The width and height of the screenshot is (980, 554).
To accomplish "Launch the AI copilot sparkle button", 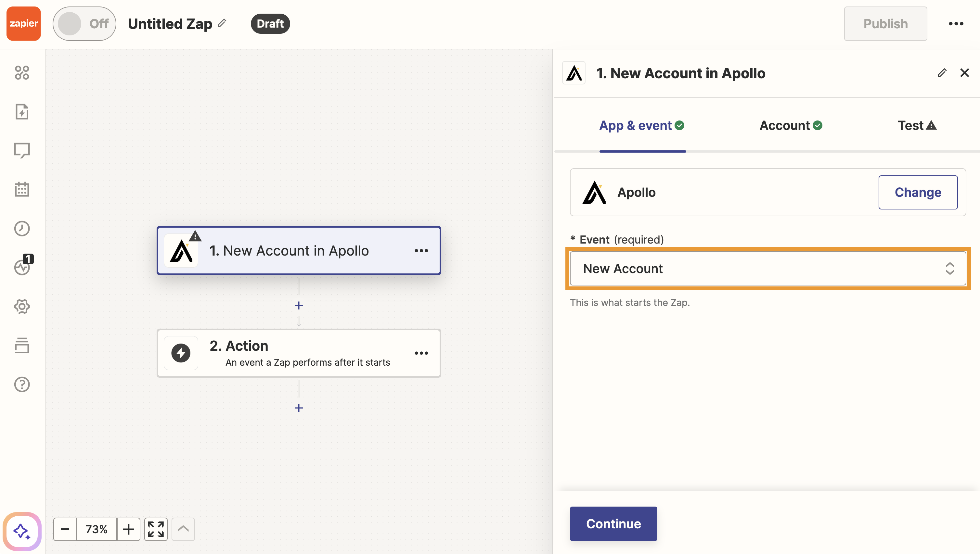I will (22, 531).
